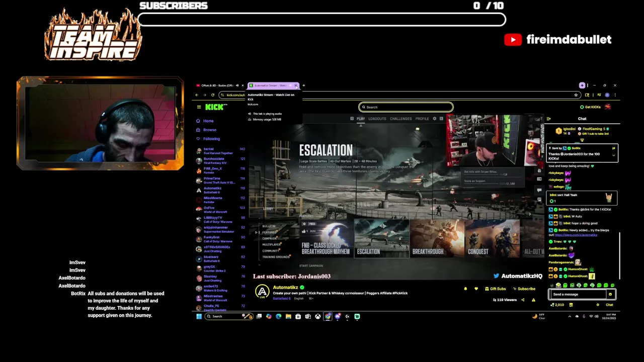Click the Windows taskbar search box
The height and width of the screenshot is (362, 644).
[x=229, y=316]
